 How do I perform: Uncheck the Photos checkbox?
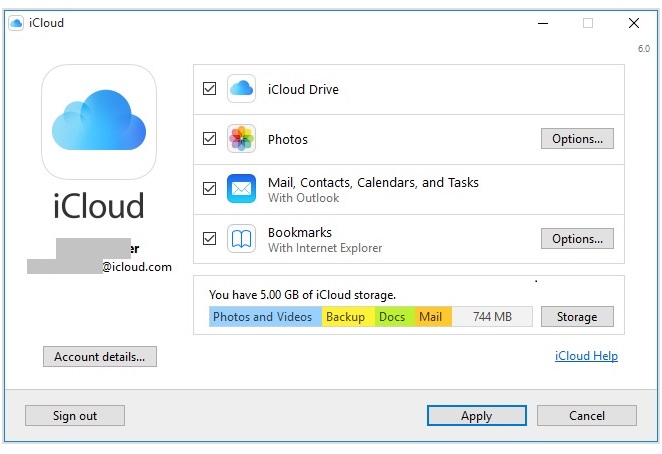209,139
